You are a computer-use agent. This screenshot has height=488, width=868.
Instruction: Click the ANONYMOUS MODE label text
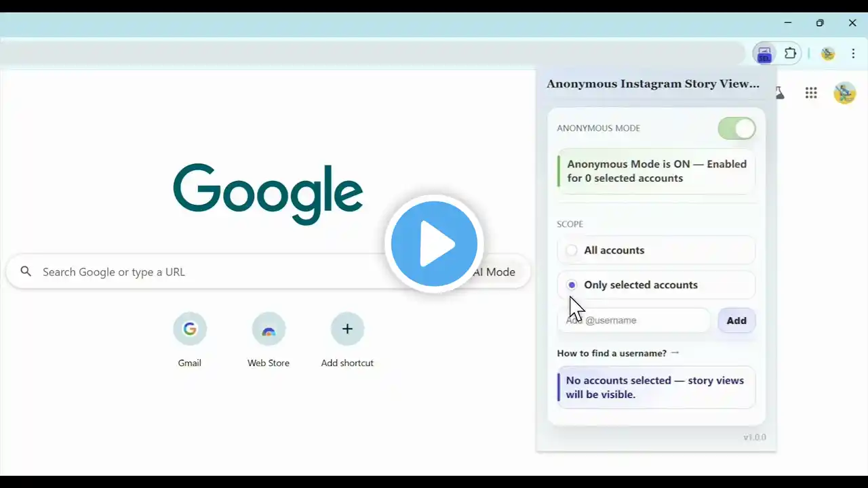598,128
